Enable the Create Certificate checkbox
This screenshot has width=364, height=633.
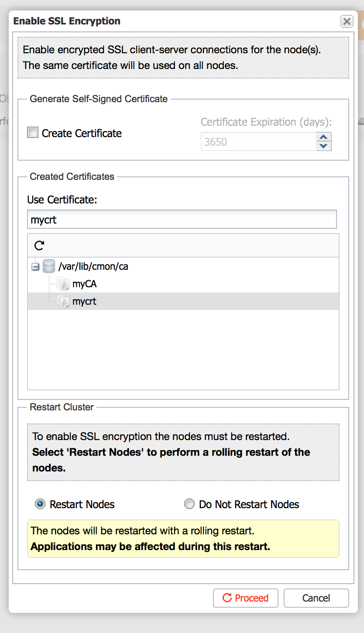click(33, 132)
